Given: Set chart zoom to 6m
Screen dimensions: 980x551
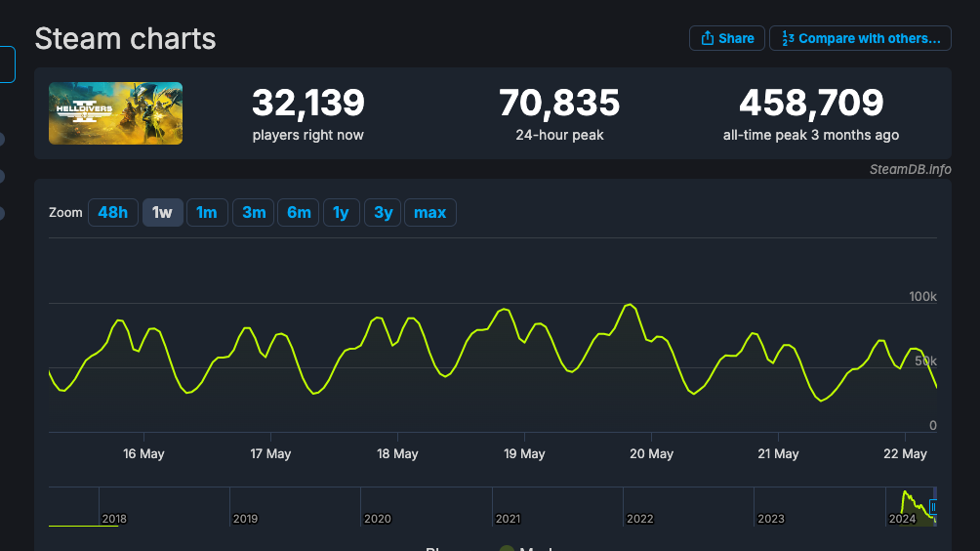Looking at the screenshot, I should coord(298,213).
